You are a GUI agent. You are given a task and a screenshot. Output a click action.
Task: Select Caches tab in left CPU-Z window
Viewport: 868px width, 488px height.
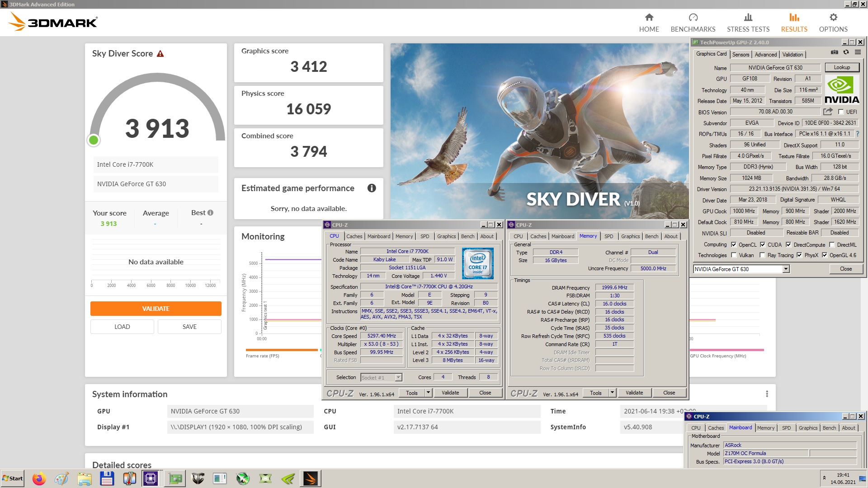click(x=354, y=236)
